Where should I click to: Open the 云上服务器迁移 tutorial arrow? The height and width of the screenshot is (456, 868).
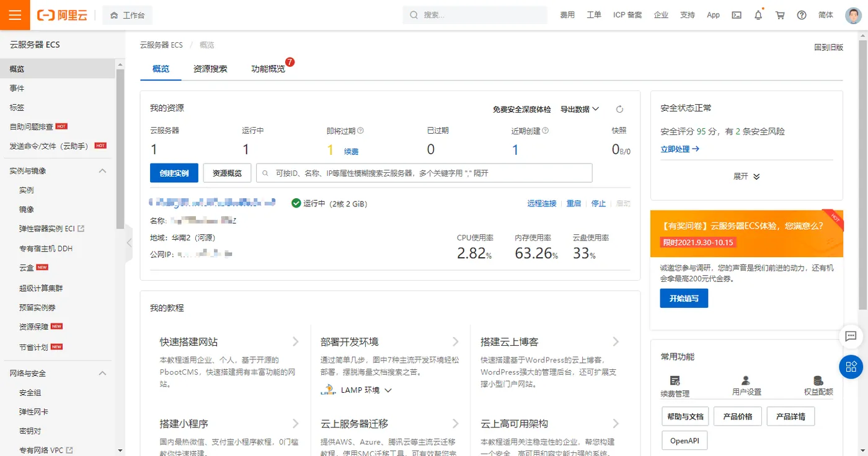(456, 423)
